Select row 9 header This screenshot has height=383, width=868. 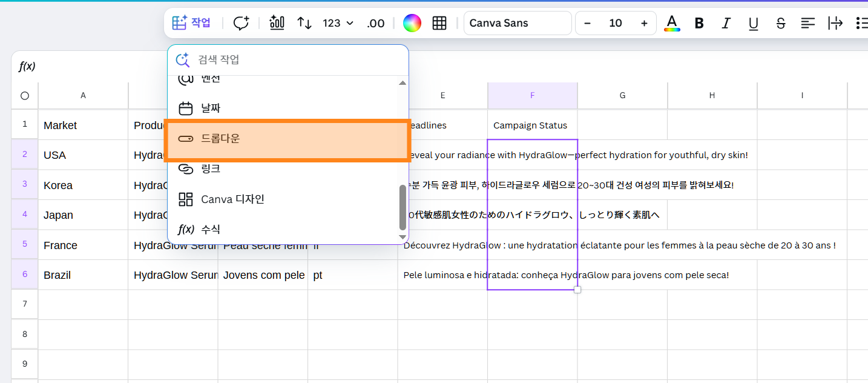25,364
